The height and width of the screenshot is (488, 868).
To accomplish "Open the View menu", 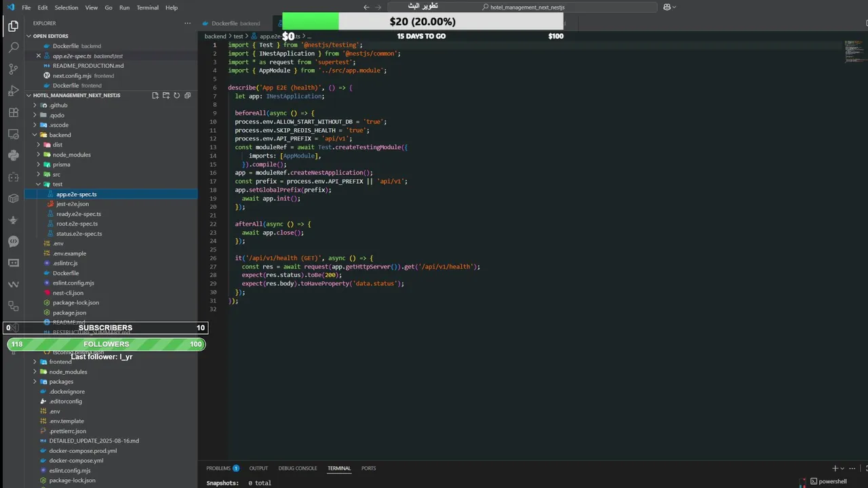I will 92,7.
